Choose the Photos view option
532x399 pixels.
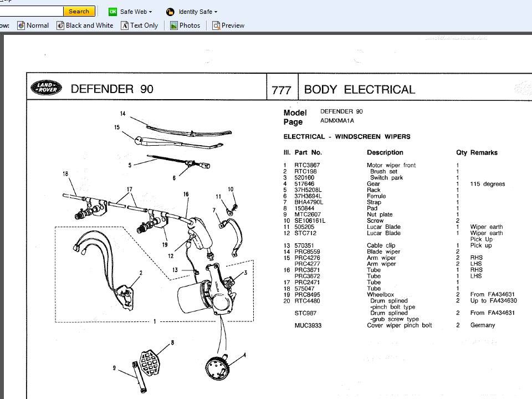coord(190,25)
